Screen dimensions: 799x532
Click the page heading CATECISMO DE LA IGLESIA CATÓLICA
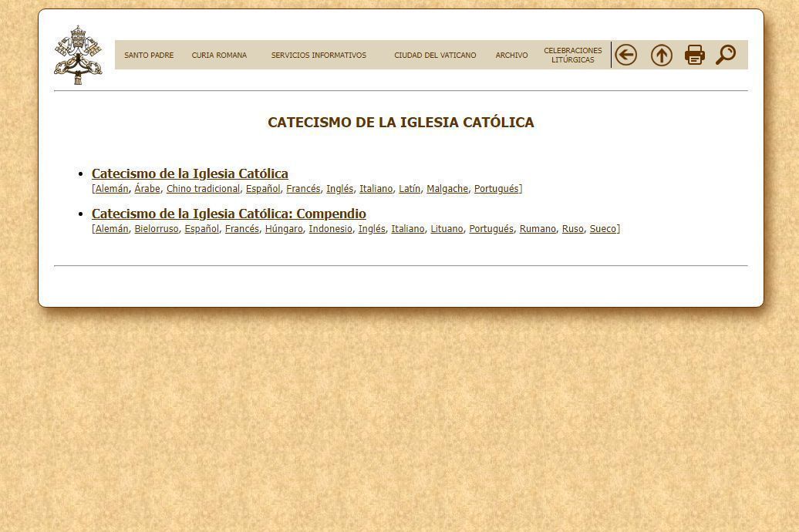coord(401,123)
